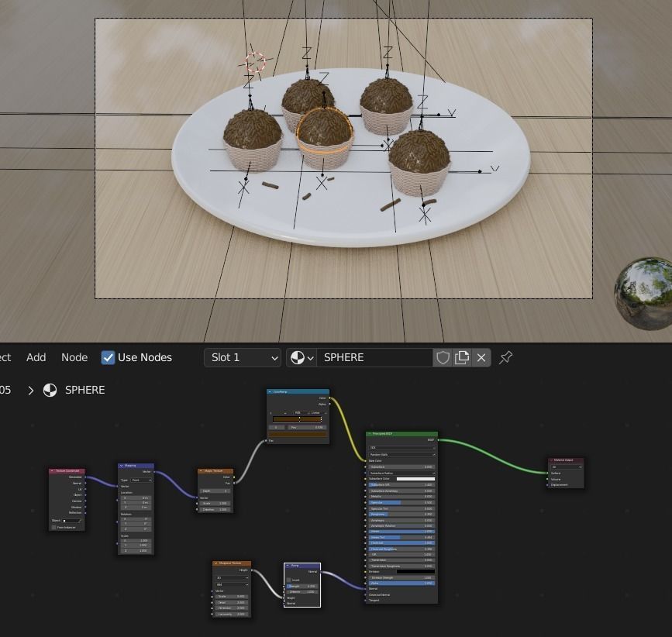
Task: Open Musgrave Texture fBM type dropdown
Action: (x=232, y=585)
